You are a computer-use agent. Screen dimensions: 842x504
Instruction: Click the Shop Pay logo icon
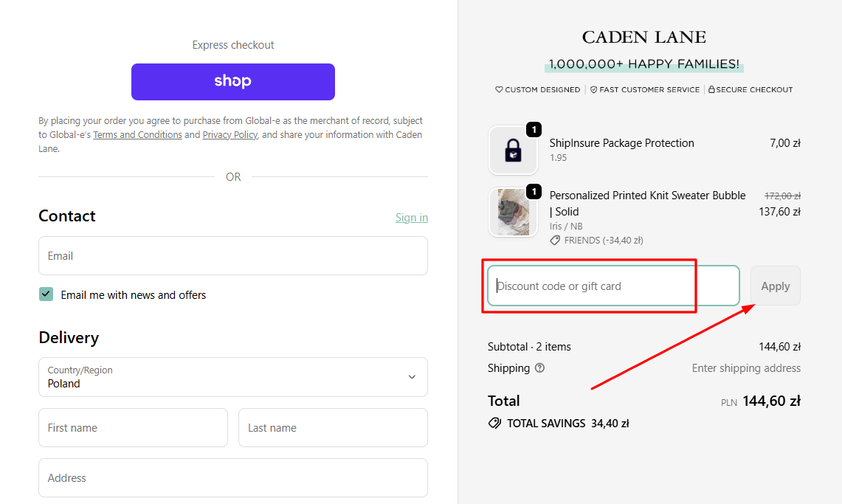click(x=232, y=81)
